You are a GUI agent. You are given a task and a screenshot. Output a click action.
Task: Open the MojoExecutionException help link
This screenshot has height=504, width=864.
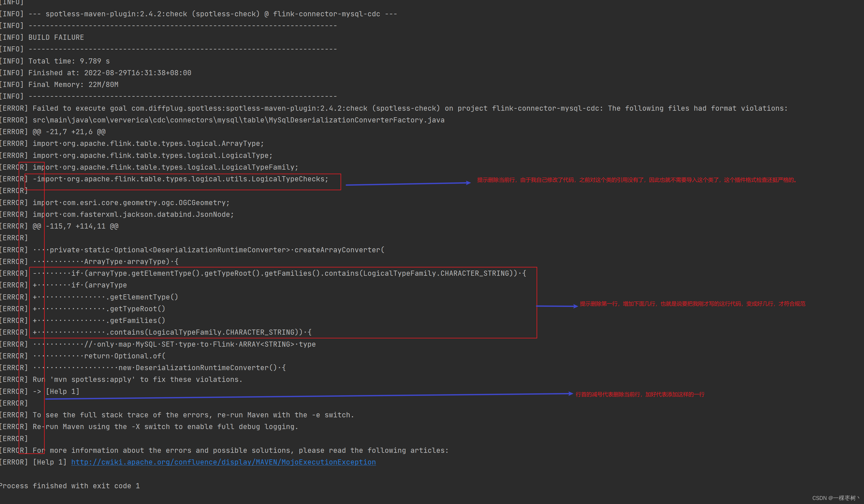223,462
